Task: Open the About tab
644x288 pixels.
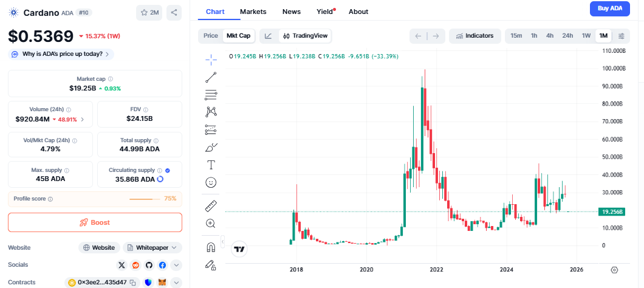Action: click(x=358, y=12)
